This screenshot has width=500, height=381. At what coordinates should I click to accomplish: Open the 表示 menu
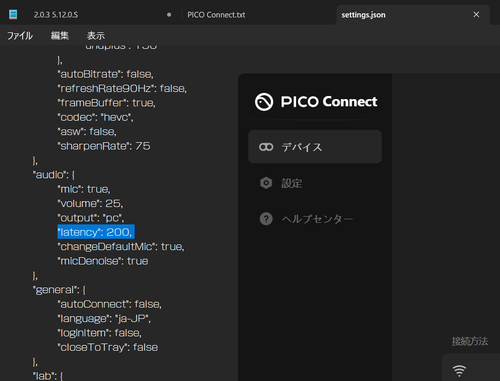point(96,36)
